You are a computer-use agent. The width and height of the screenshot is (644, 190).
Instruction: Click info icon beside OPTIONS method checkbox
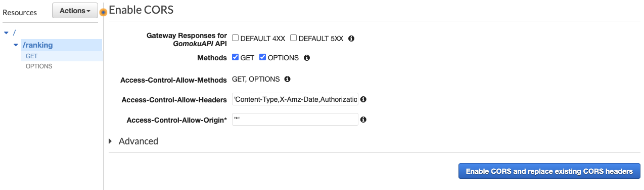307,58
